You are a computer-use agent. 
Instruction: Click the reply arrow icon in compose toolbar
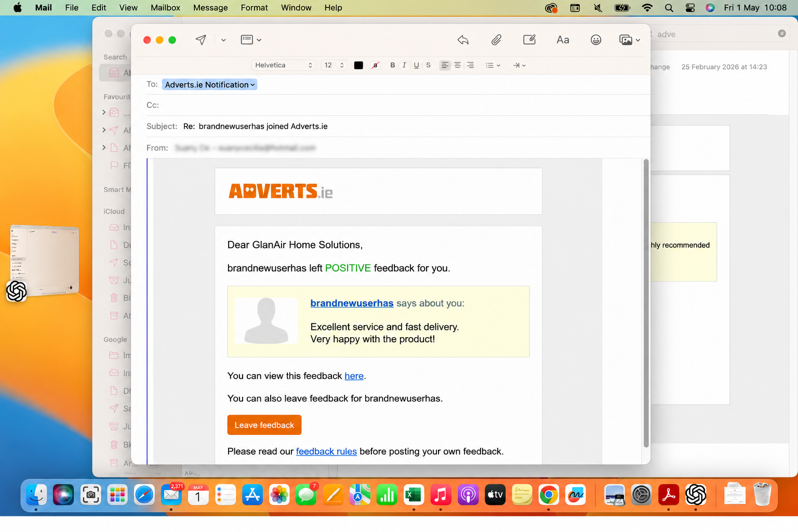point(463,40)
